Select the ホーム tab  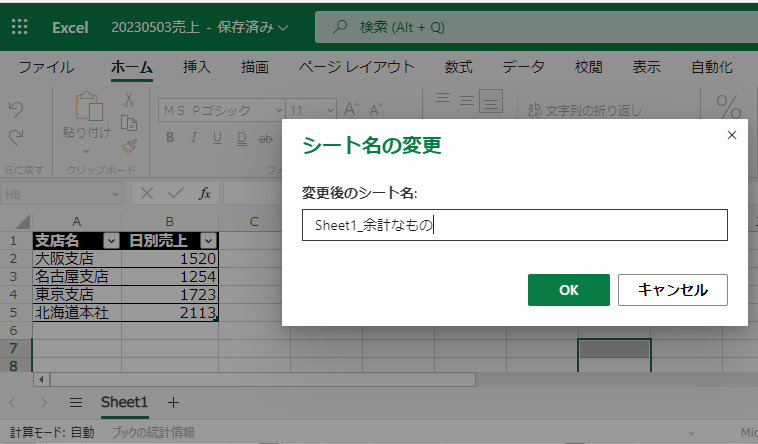coord(131,67)
